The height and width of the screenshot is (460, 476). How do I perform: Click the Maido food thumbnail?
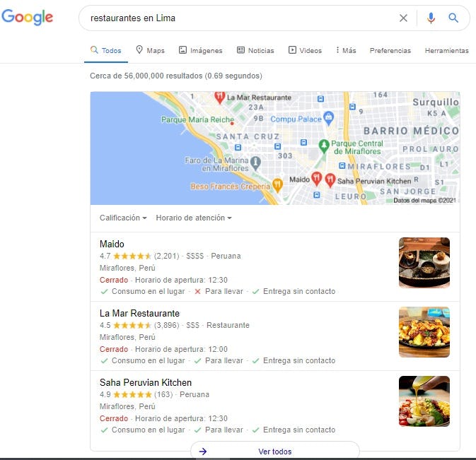point(424,263)
